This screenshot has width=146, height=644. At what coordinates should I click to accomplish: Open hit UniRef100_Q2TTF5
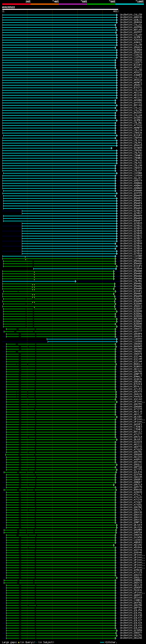click(x=131, y=469)
